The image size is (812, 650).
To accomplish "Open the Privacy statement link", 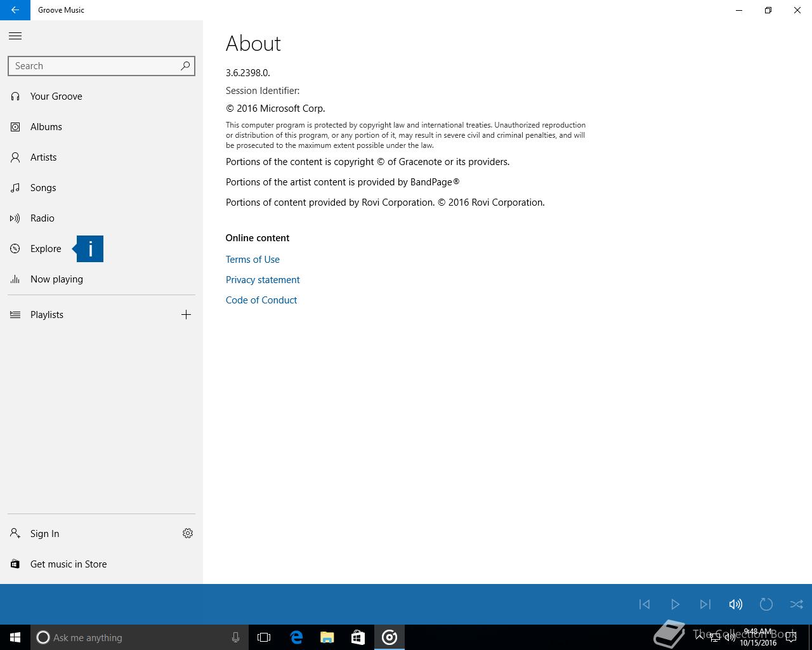I will coord(263,280).
